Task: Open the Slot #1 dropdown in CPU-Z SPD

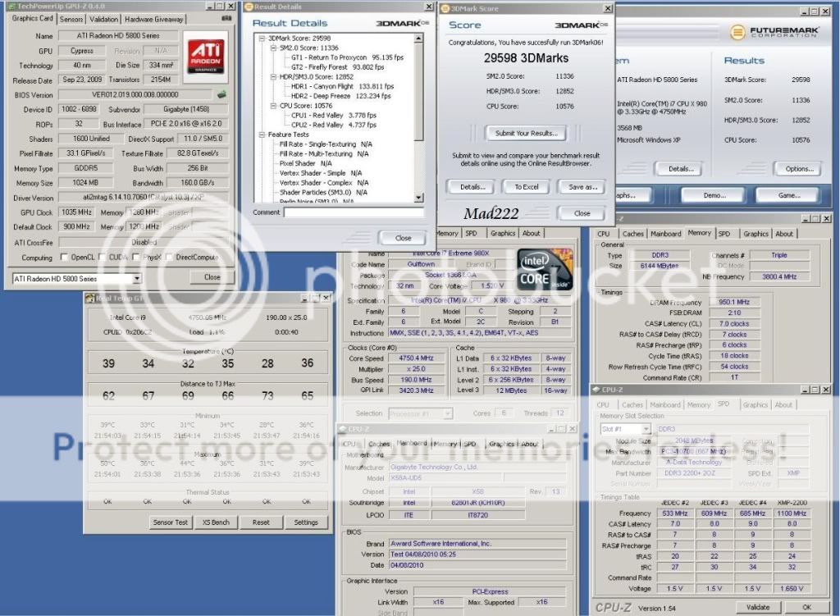Action: pyautogui.click(x=646, y=429)
